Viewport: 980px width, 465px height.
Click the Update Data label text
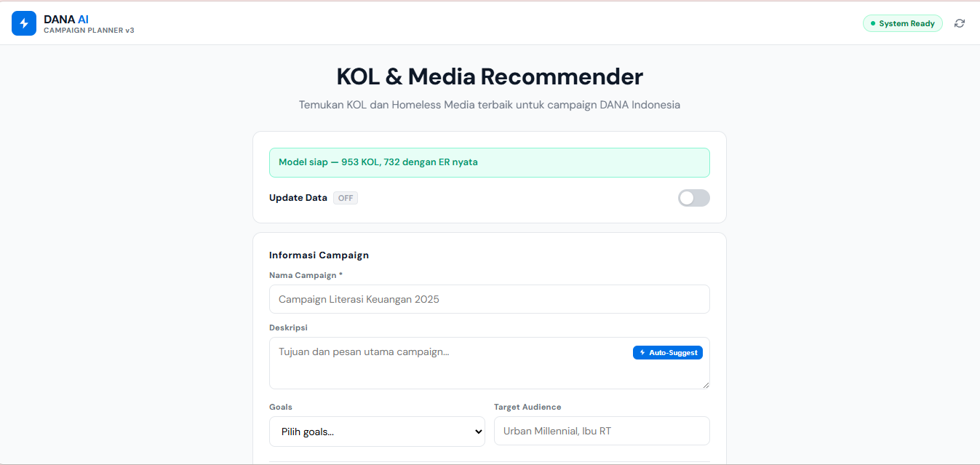click(x=298, y=197)
